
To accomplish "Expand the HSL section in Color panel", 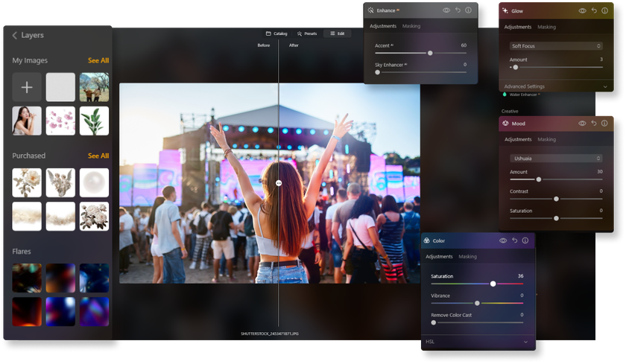I will 478,342.
